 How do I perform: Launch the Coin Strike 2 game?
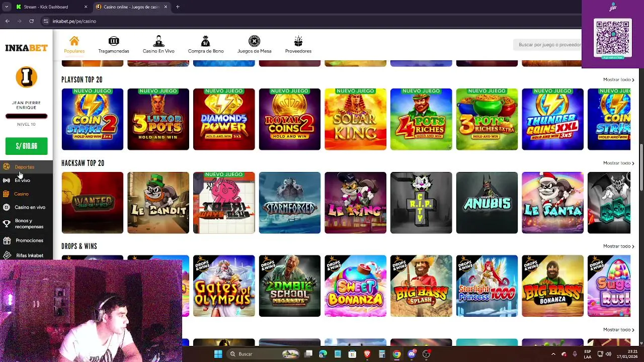[x=92, y=119]
